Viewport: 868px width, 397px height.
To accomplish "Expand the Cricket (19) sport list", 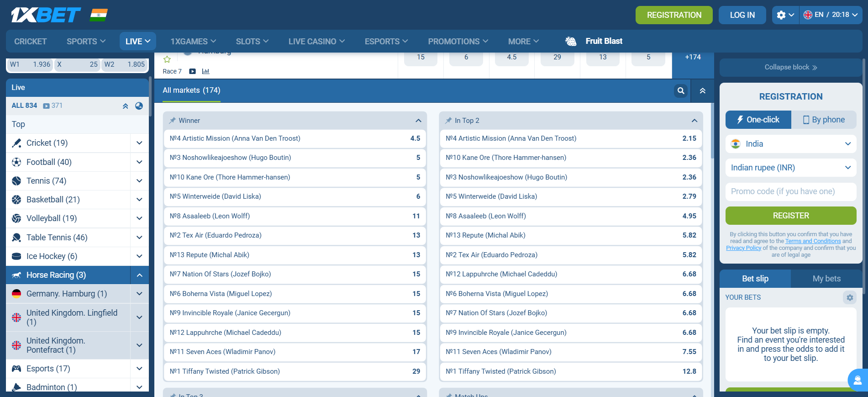I will 139,143.
